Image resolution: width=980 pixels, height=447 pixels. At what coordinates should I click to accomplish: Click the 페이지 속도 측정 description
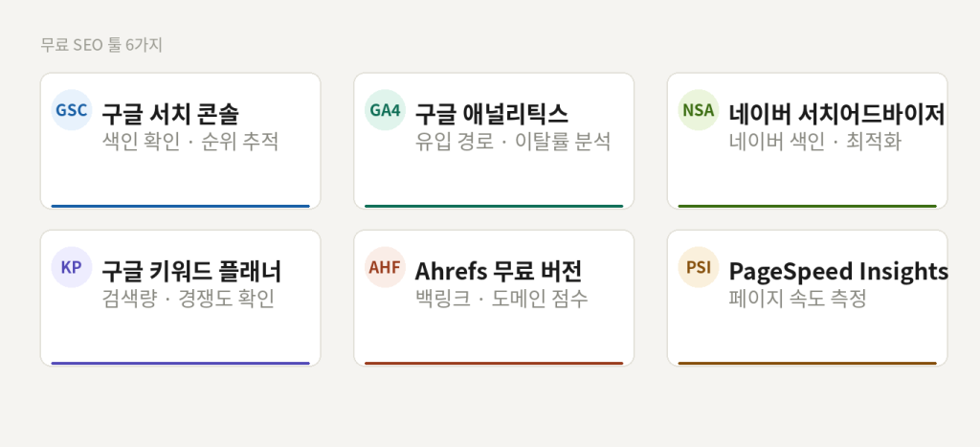(x=797, y=299)
